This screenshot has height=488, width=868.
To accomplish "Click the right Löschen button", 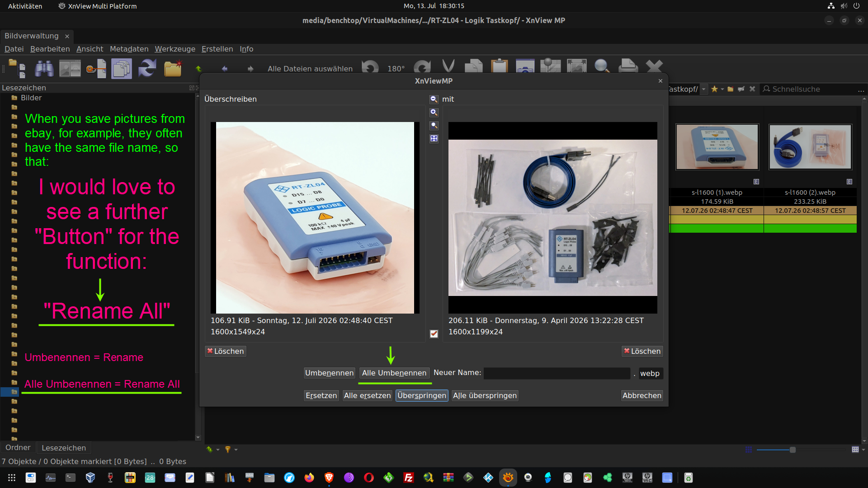I will [x=642, y=351].
